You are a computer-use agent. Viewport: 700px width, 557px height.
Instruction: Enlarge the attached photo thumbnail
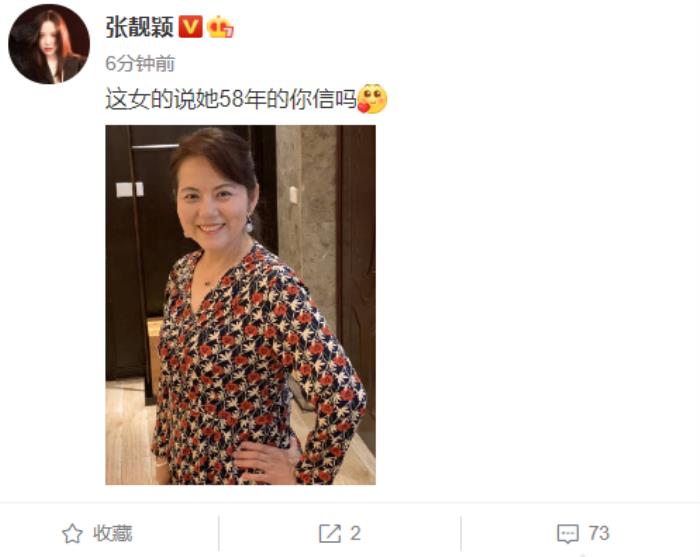pos(240,305)
